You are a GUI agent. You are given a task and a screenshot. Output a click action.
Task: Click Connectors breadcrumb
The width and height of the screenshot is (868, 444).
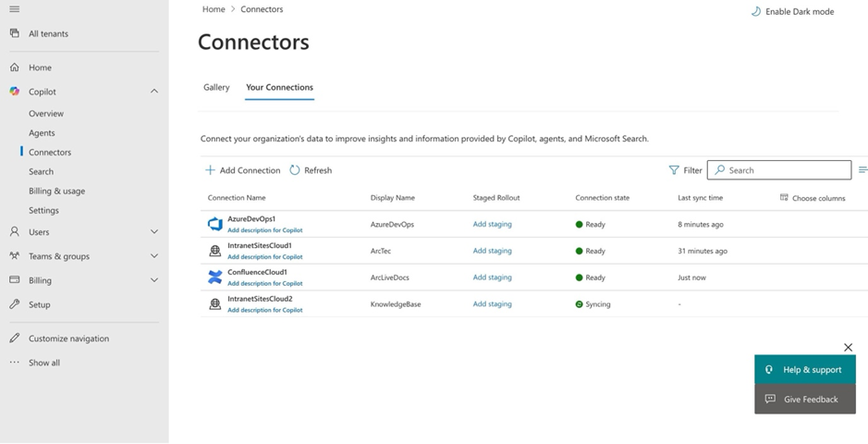coord(262,9)
